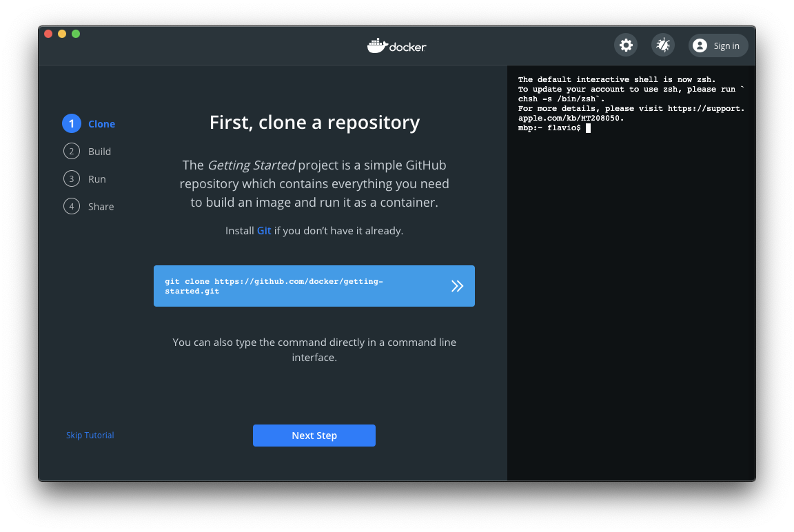Run command using double chevron icon
The image size is (794, 532).
coord(457,286)
